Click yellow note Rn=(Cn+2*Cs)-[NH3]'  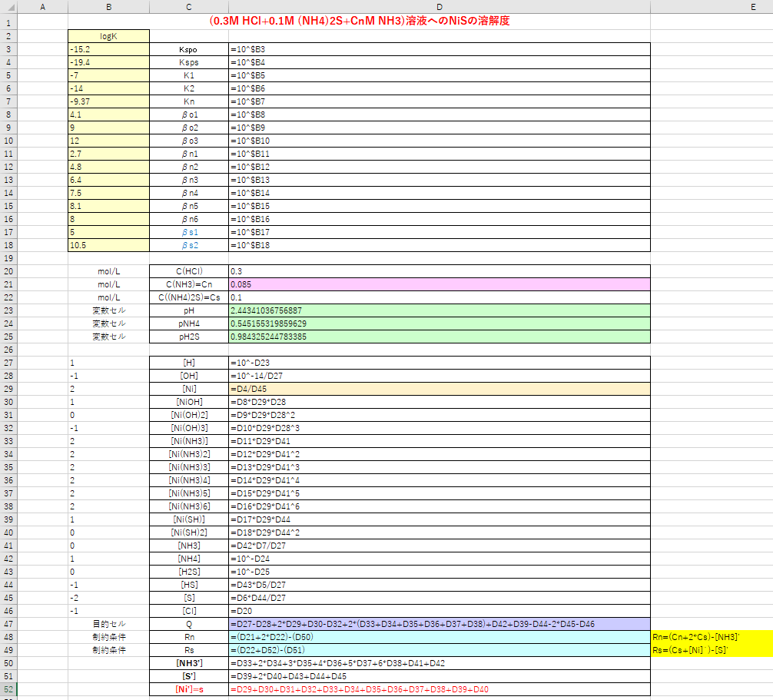[x=712, y=637]
